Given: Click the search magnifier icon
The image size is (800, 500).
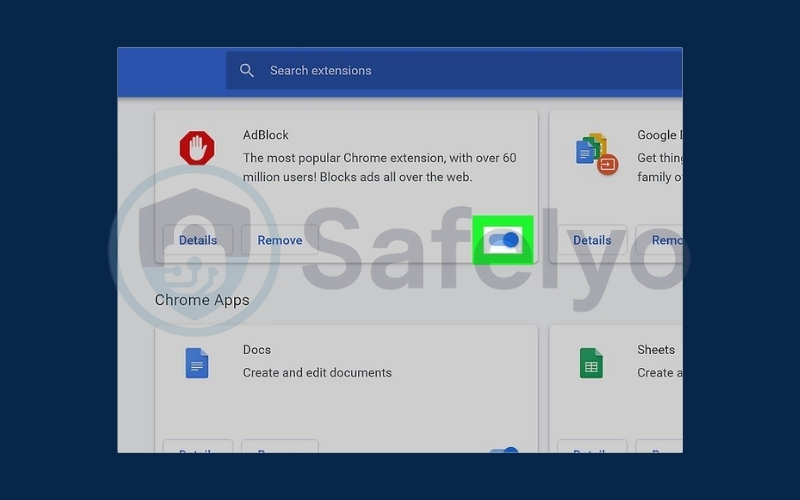Looking at the screenshot, I should 246,70.
